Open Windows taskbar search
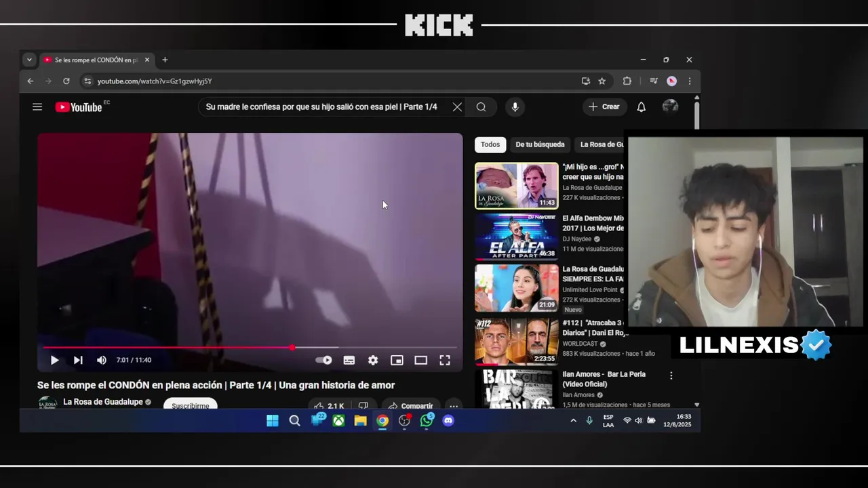The width and height of the screenshot is (868, 488). coord(294,421)
